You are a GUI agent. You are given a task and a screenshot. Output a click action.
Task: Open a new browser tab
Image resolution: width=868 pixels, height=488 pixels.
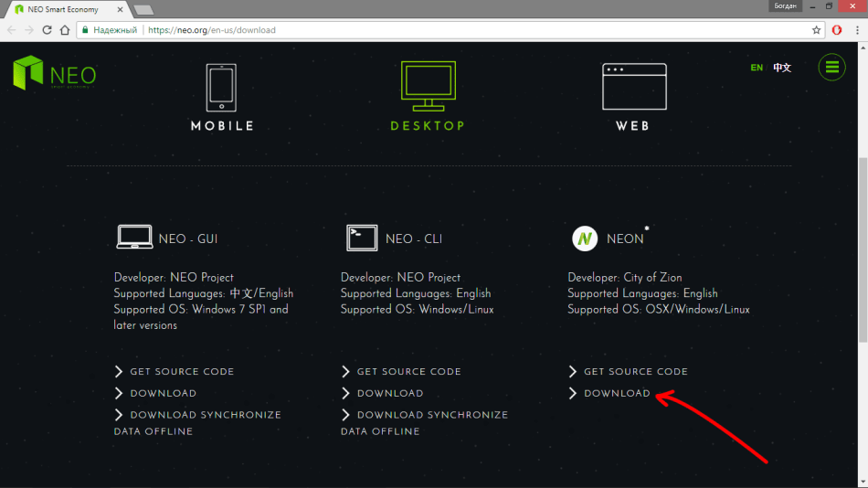(x=144, y=10)
